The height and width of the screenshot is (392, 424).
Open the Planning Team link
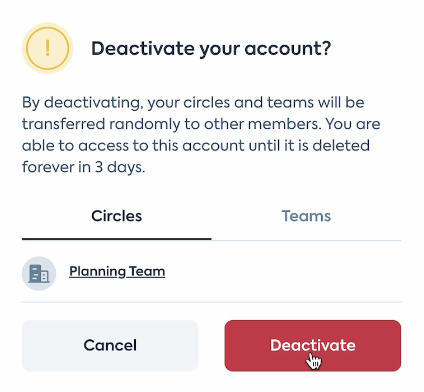[x=117, y=271]
